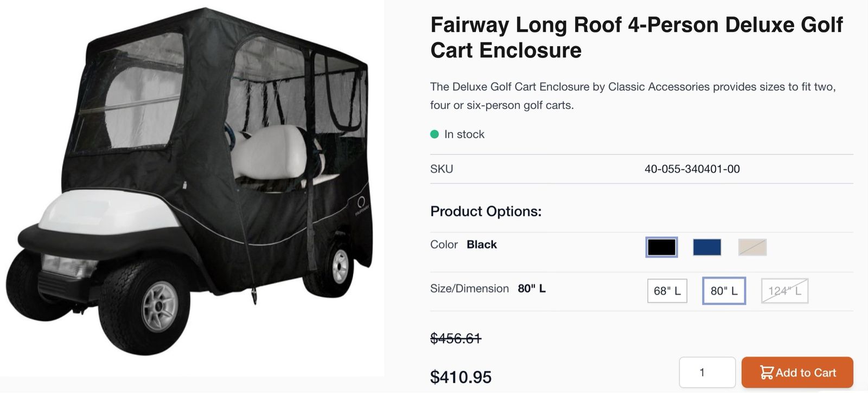The height and width of the screenshot is (393, 868).
Task: Open the golf cart enclosure product image
Action: tap(190, 184)
